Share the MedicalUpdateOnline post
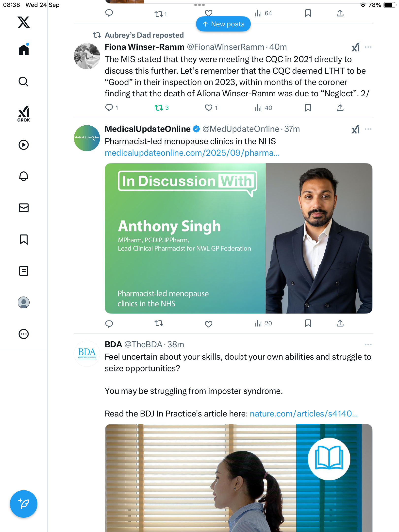This screenshot has height=532, width=399. pyautogui.click(x=340, y=323)
